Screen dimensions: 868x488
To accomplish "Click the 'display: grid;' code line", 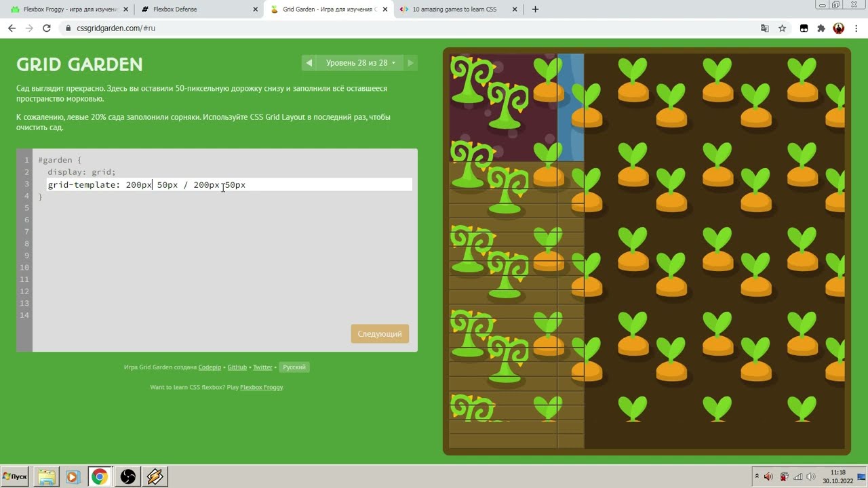I will (x=81, y=172).
